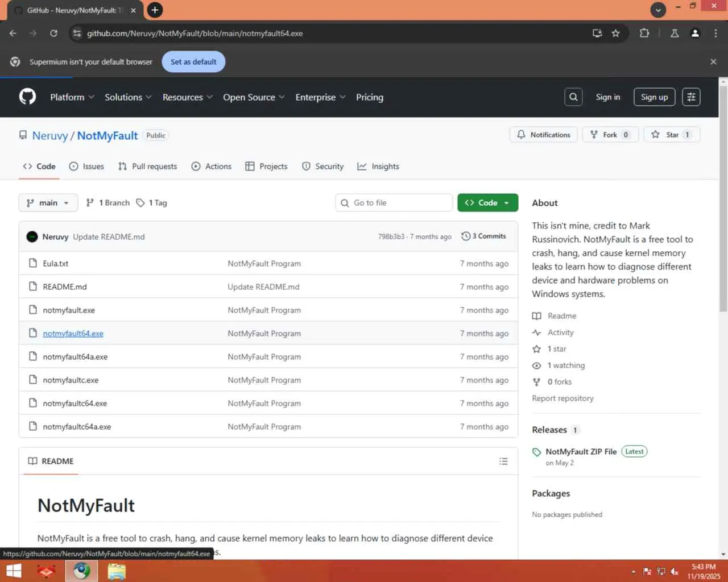Viewport: 728px width, 582px height.
Task: Click the Sign up button
Action: (655, 97)
